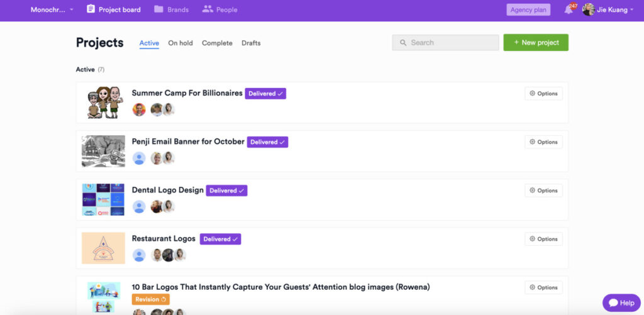Screen dimensions: 644x315
Task: Go to Brands in top navigation
Action: (171, 9)
